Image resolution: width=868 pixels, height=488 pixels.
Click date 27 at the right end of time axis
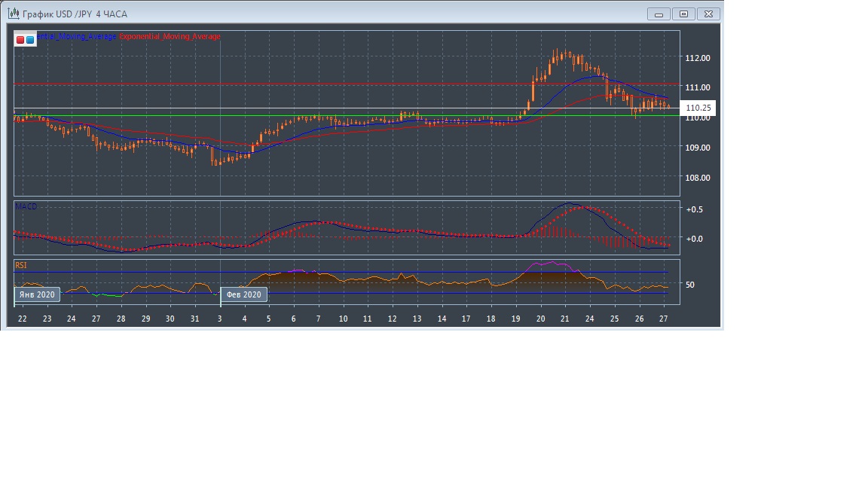click(x=663, y=319)
